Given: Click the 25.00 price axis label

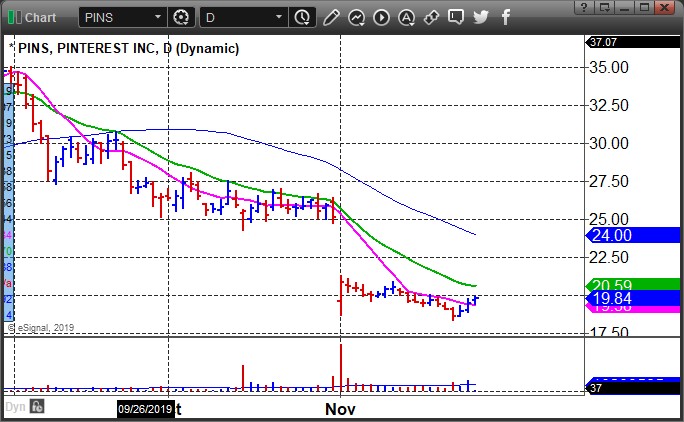Looking at the screenshot, I should pyautogui.click(x=609, y=219).
